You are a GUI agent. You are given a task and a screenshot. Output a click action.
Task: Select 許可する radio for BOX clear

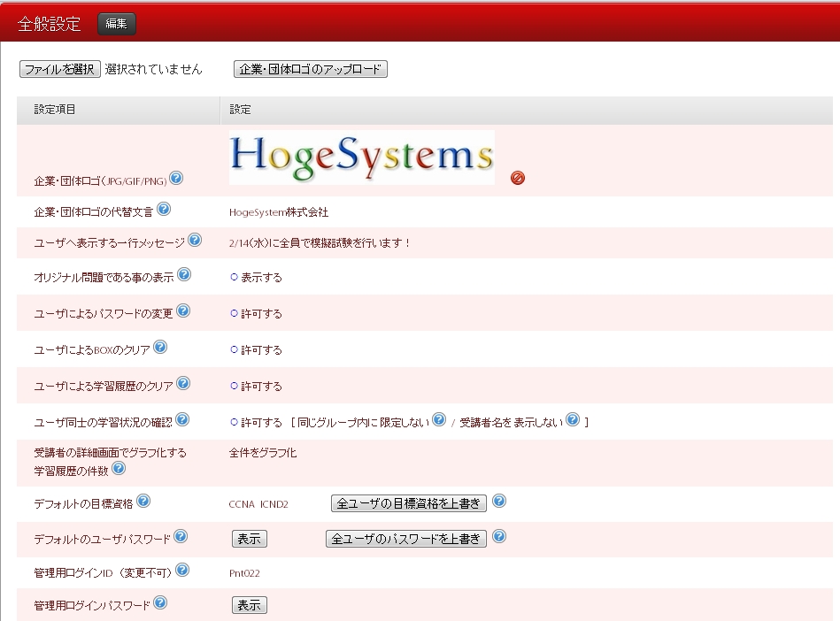(235, 349)
